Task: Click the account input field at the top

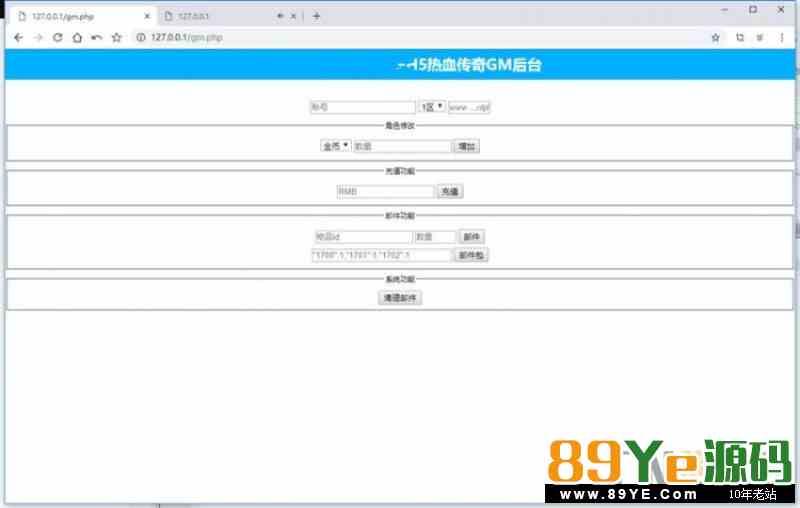Action: [363, 107]
